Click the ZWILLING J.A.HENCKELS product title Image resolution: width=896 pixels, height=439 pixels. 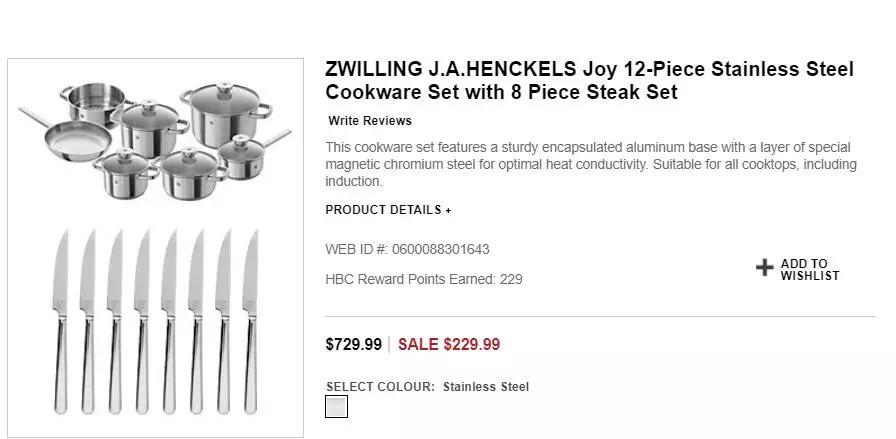click(x=589, y=81)
